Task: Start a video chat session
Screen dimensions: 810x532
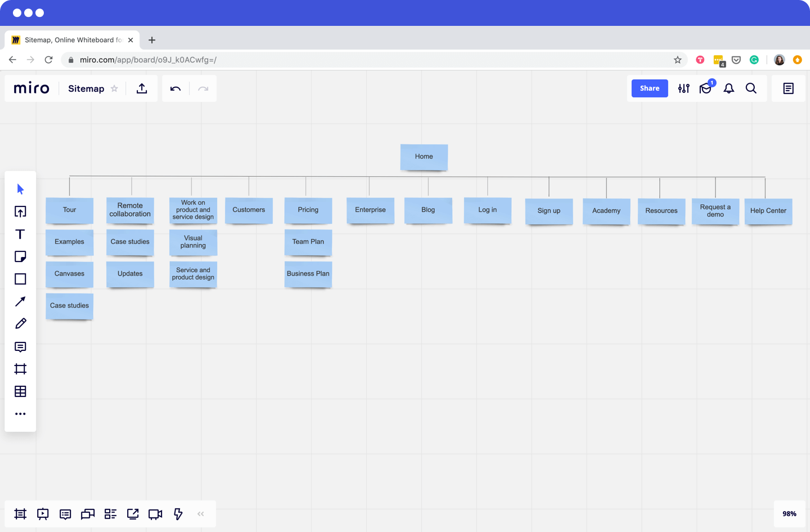Action: pos(155,513)
